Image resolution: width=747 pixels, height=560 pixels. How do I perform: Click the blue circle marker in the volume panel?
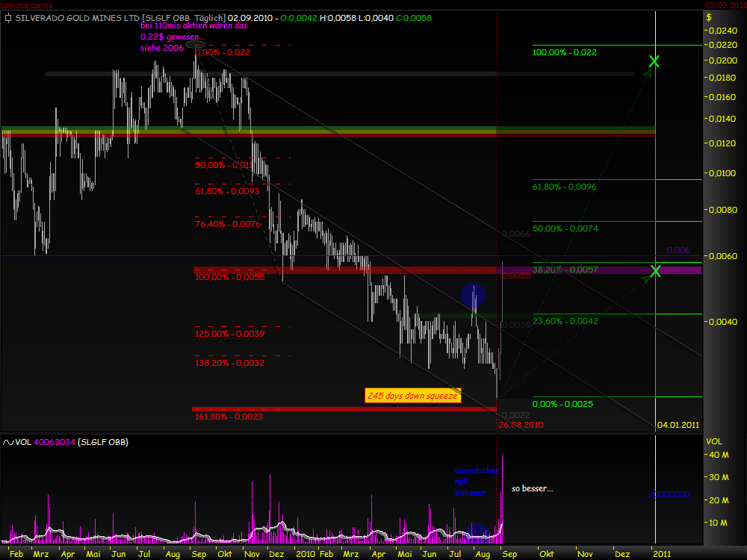coord(476,530)
